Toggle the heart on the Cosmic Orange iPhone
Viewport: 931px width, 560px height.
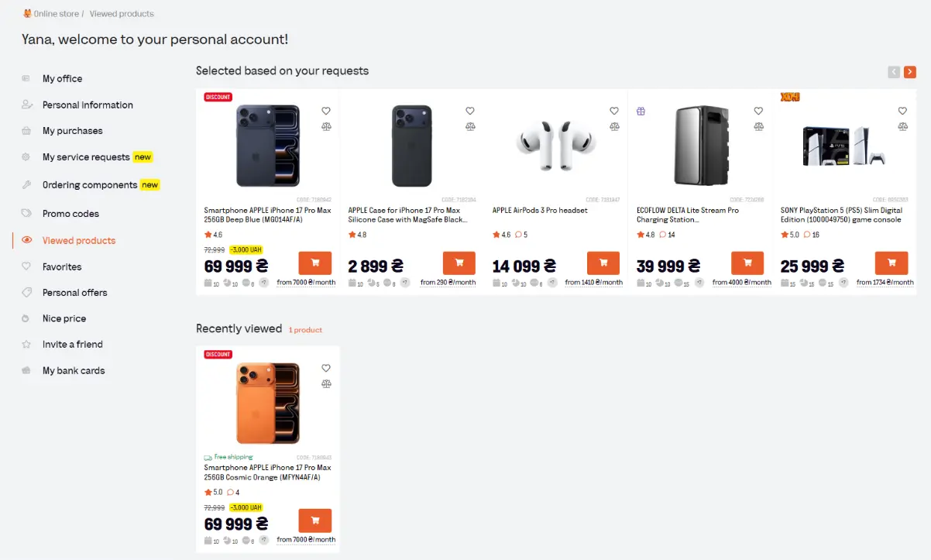pyautogui.click(x=326, y=368)
